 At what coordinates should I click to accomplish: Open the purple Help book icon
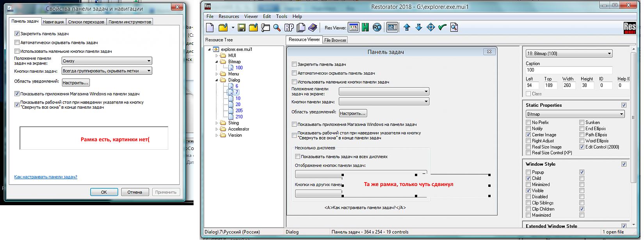coord(313,27)
